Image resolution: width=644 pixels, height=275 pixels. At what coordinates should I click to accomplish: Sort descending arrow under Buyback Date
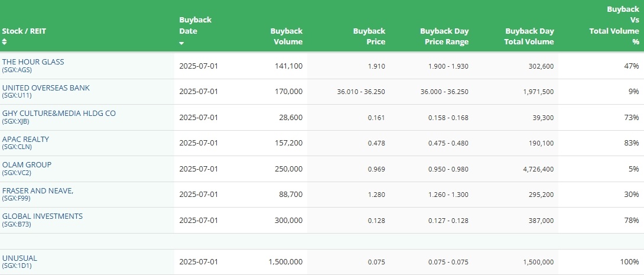click(x=181, y=43)
